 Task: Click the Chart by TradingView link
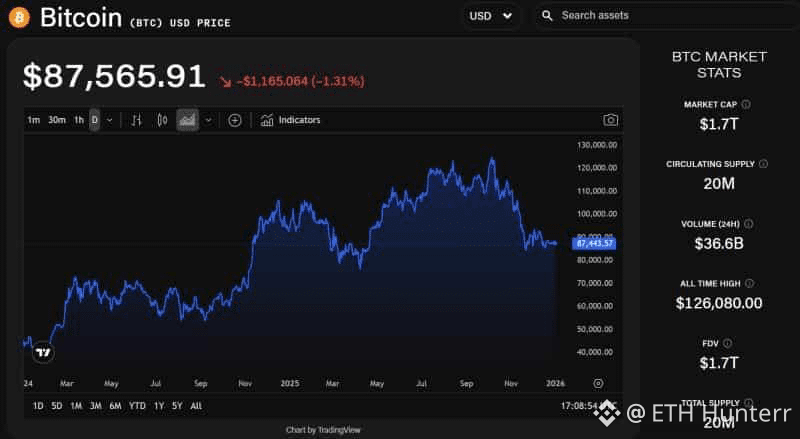click(323, 430)
